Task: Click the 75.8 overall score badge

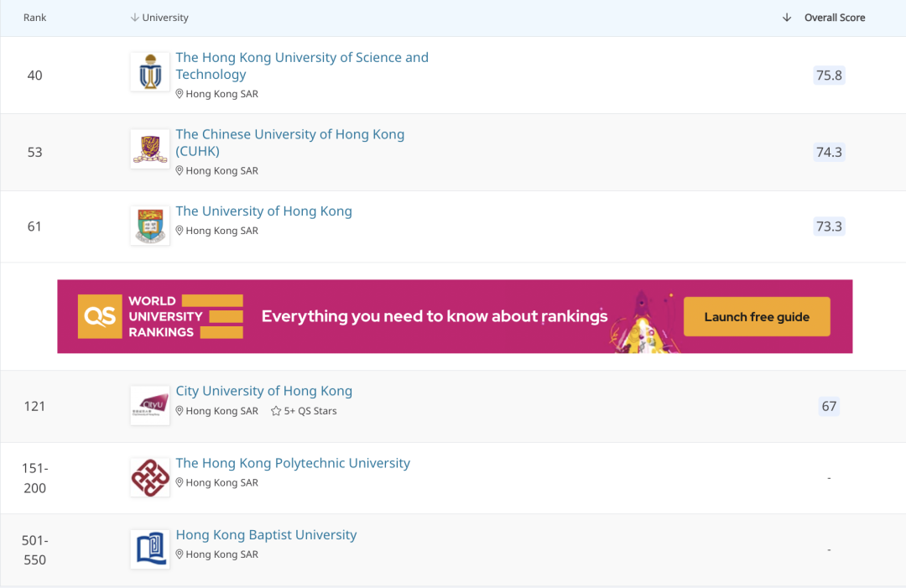Action: point(829,75)
